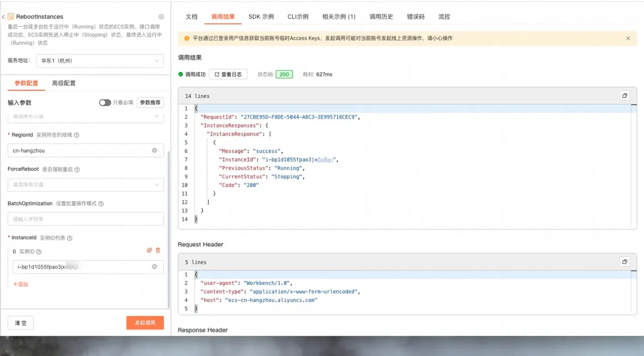Copy the Request Header JSON
644x356 pixels.
pyautogui.click(x=625, y=262)
